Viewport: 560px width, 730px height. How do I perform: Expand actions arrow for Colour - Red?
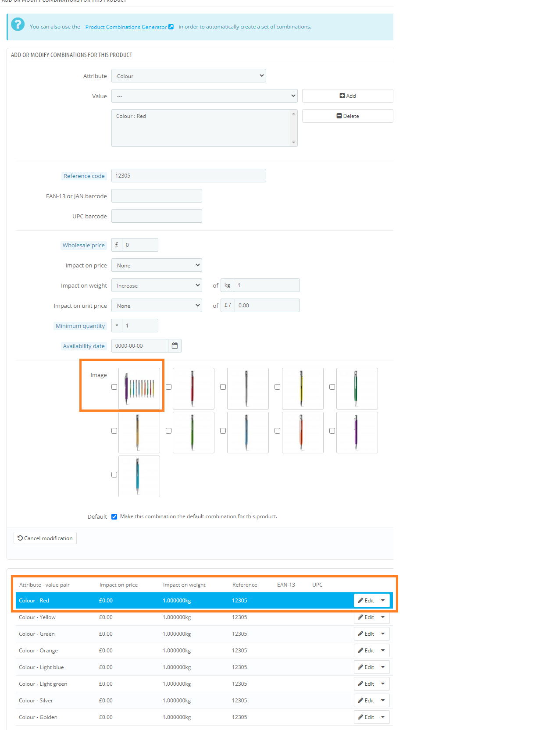point(383,601)
